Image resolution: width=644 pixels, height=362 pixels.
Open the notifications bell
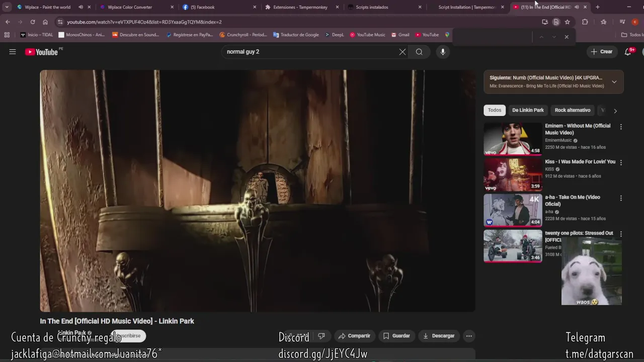(x=628, y=52)
